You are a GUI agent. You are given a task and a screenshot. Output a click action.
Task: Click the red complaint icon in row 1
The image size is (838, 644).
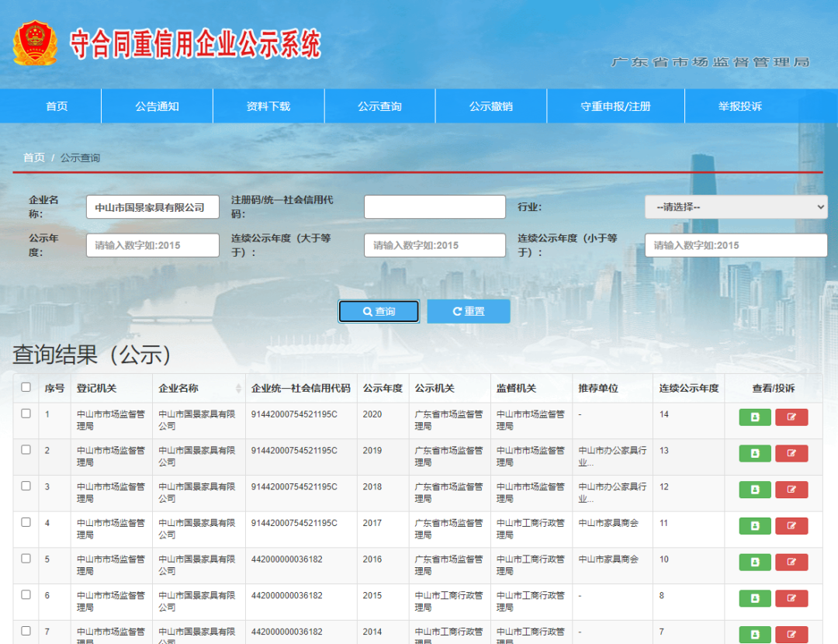coord(791,417)
